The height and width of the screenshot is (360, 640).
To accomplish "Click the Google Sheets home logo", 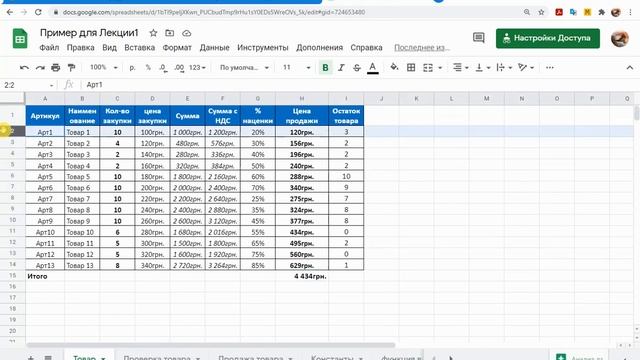I will pos(20,39).
